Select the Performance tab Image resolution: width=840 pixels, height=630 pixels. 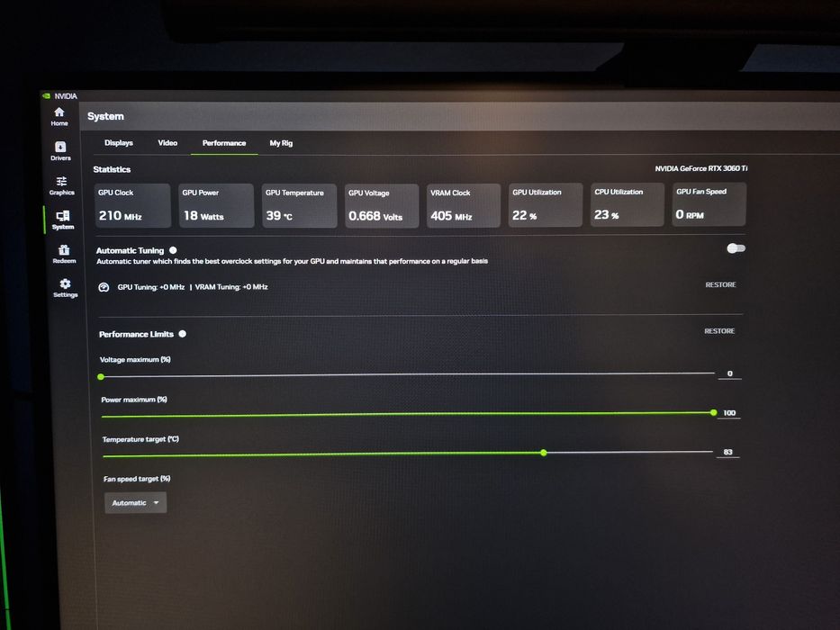tap(224, 143)
